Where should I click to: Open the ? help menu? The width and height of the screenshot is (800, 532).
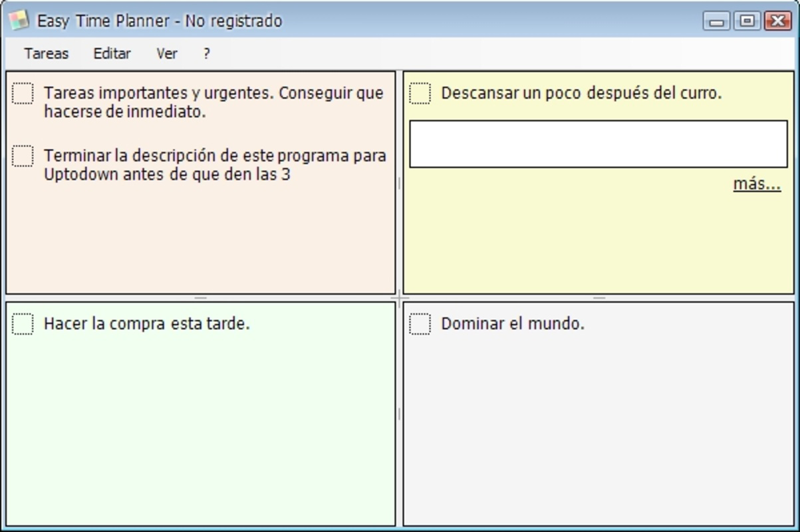pos(207,54)
